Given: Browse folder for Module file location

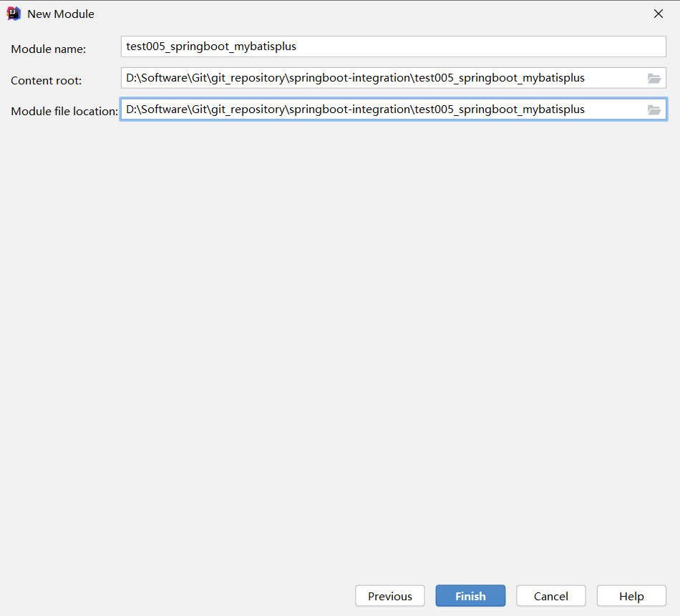Looking at the screenshot, I should 654,109.
